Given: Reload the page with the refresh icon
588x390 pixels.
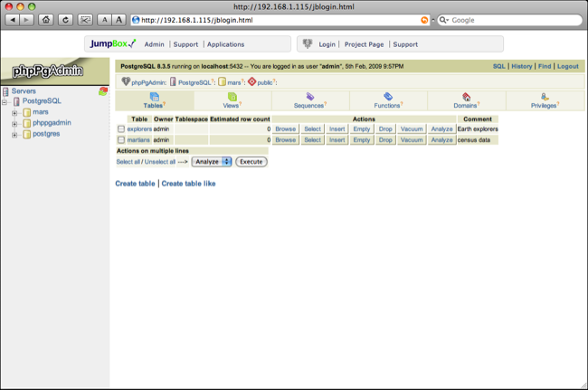Looking at the screenshot, I should pyautogui.click(x=66, y=20).
